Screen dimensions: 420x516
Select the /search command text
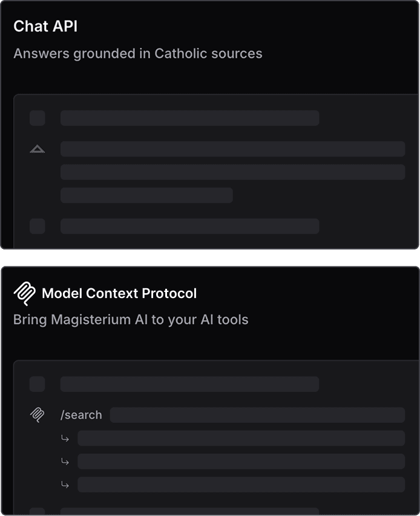[81, 415]
